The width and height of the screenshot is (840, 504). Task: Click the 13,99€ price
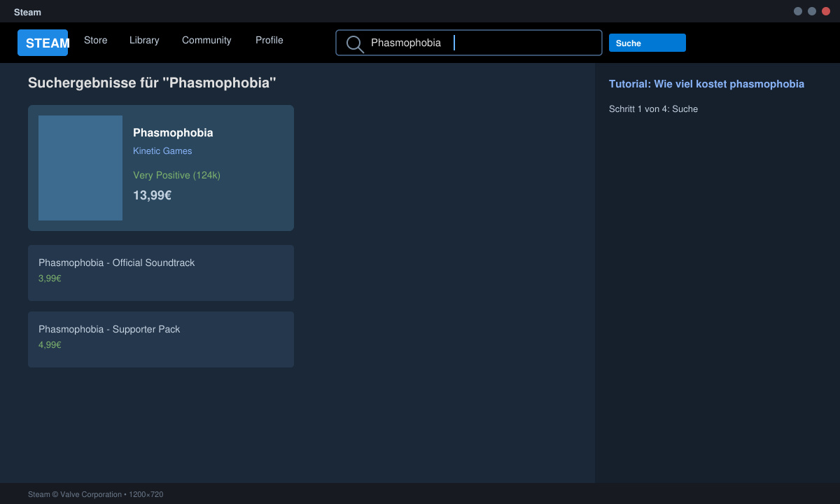(152, 195)
